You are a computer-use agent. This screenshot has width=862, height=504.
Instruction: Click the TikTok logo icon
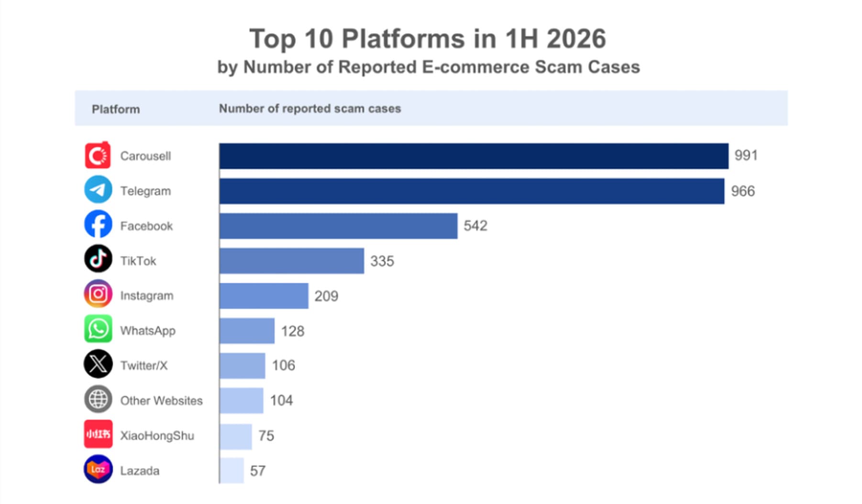coord(98,259)
